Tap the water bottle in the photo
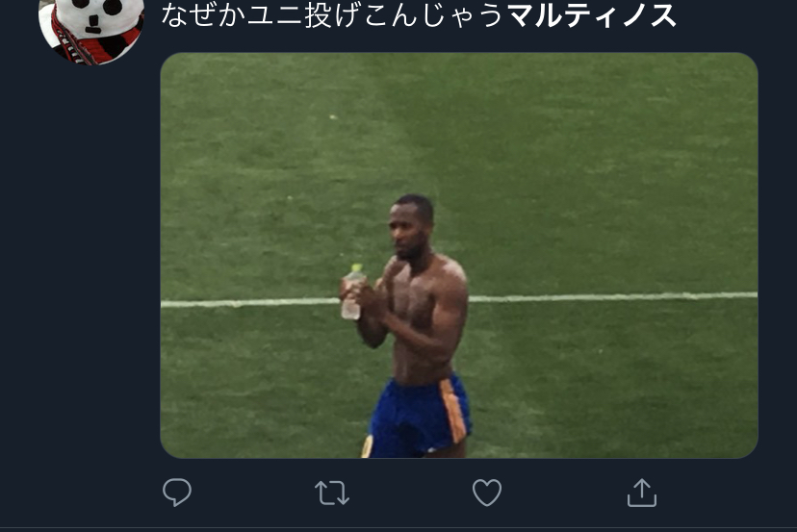The height and width of the screenshot is (532, 797). pyautogui.click(x=352, y=293)
